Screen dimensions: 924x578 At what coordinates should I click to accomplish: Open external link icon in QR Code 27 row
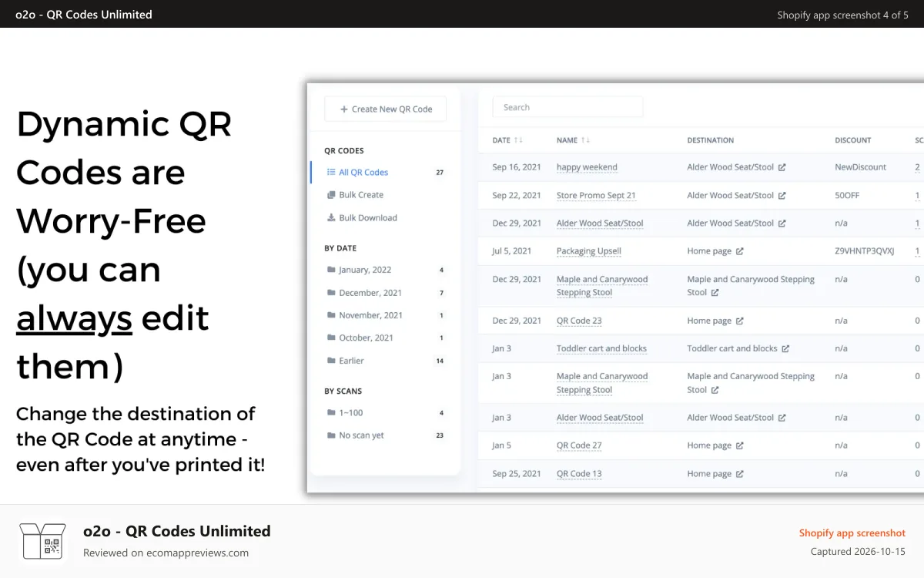740,445
